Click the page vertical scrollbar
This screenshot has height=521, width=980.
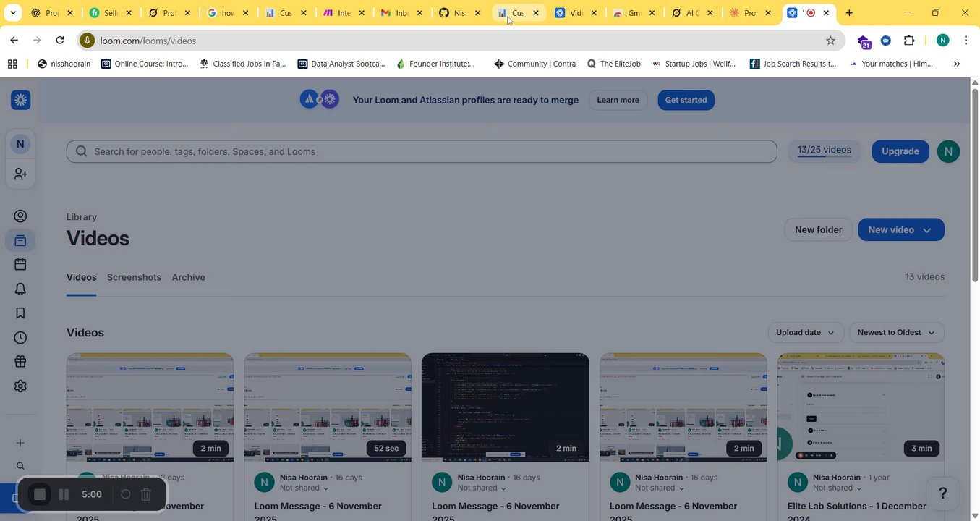click(x=974, y=185)
